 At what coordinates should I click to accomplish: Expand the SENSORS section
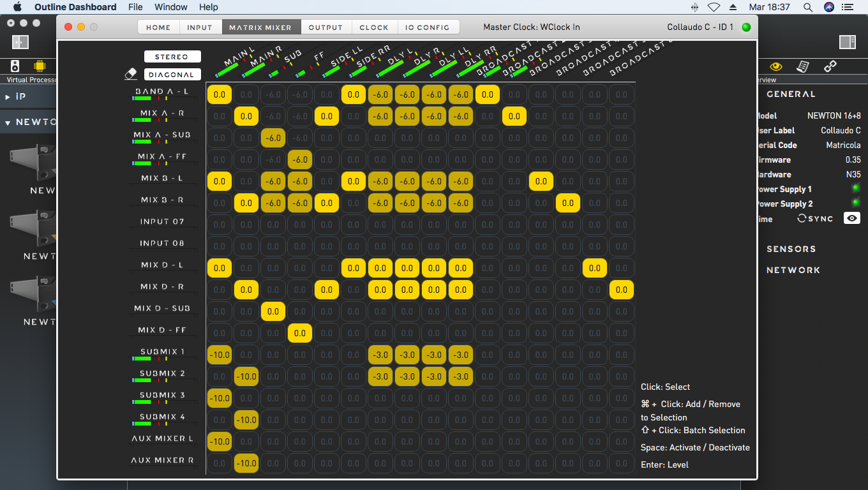pos(791,249)
